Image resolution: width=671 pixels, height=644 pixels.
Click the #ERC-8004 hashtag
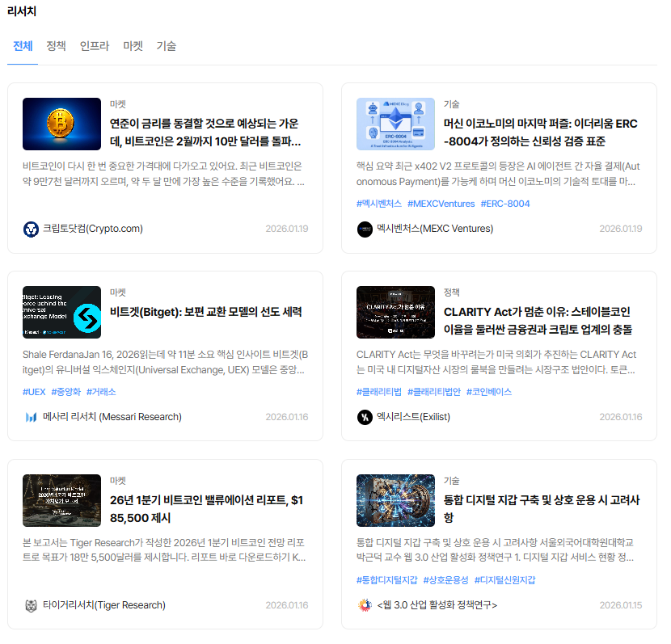click(505, 204)
